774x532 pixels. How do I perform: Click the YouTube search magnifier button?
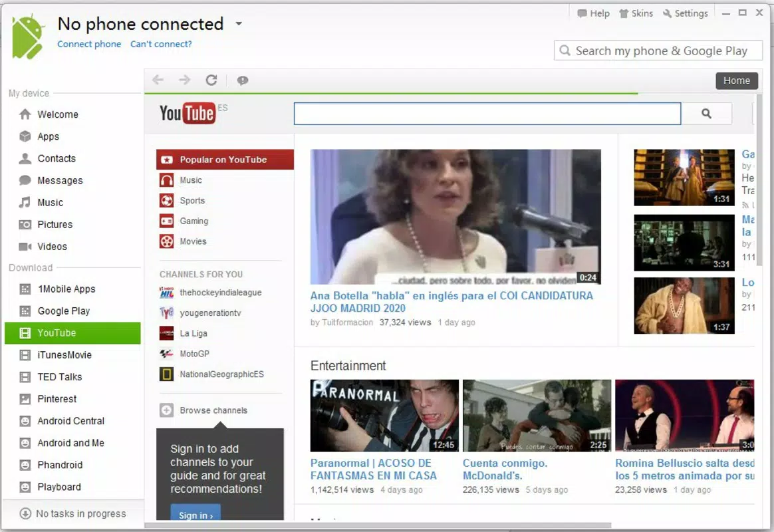pyautogui.click(x=706, y=114)
